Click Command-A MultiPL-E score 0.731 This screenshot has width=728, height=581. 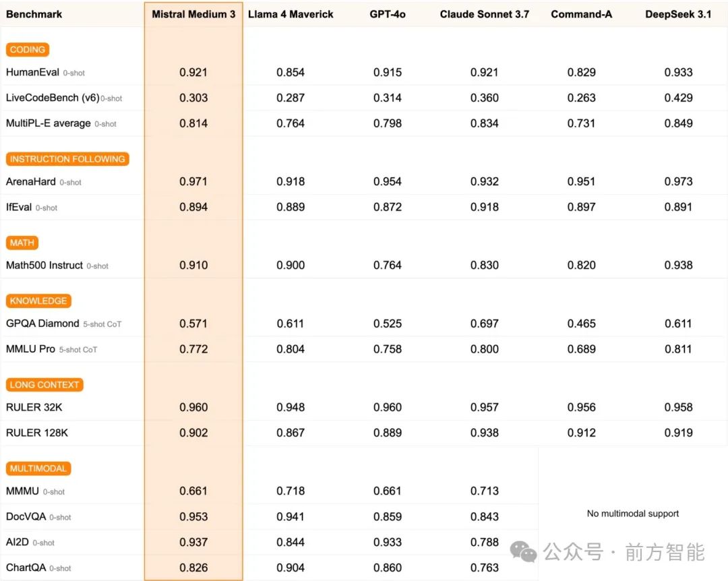(x=582, y=123)
